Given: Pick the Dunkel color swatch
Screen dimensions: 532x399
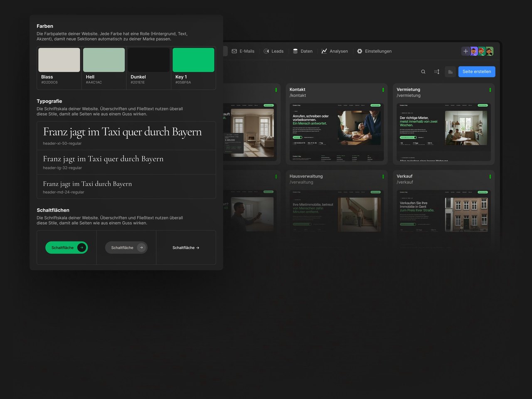Looking at the screenshot, I should [x=149, y=60].
